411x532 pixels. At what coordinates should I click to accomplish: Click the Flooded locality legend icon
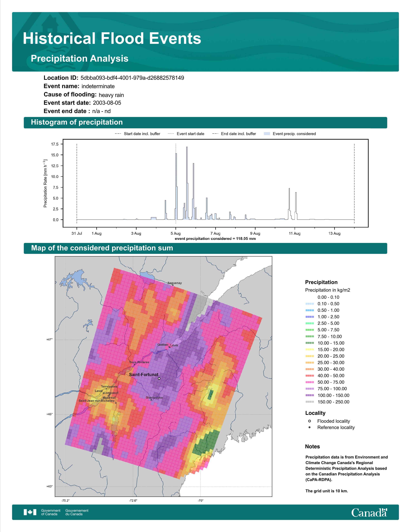(309, 421)
